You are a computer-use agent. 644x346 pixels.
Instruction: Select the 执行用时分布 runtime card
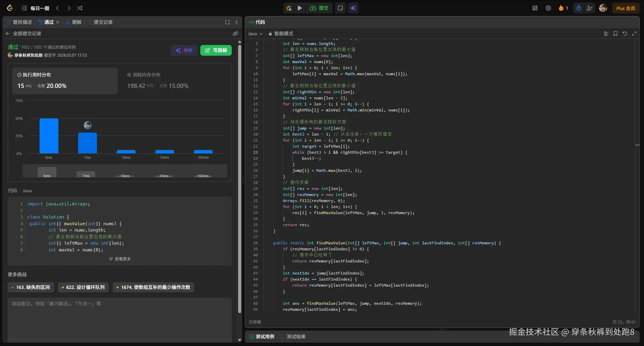[x=65, y=81]
